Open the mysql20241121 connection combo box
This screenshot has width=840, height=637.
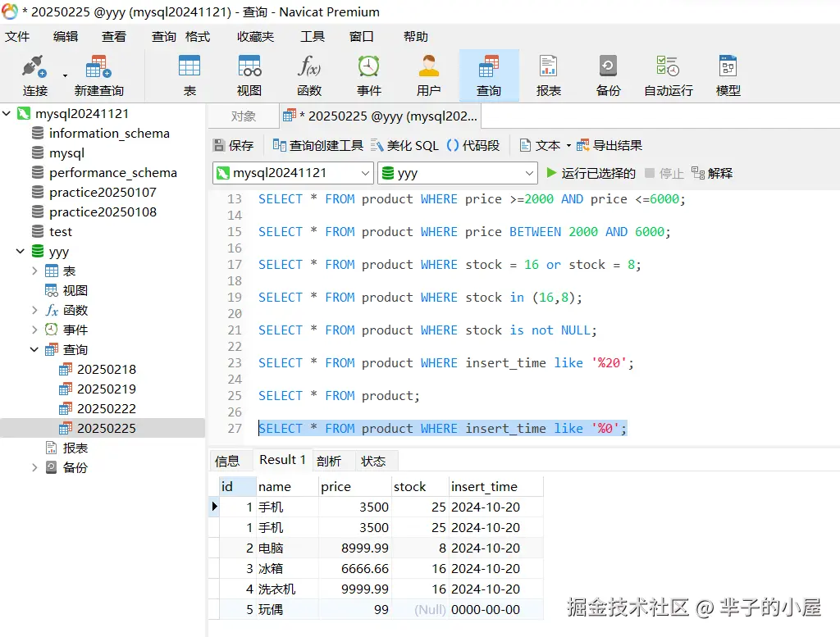293,173
